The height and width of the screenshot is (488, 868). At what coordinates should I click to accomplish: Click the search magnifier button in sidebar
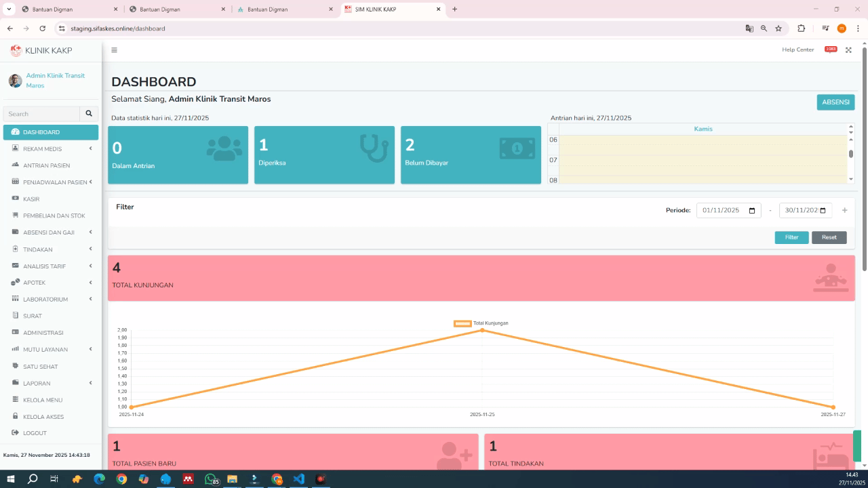[x=89, y=114]
